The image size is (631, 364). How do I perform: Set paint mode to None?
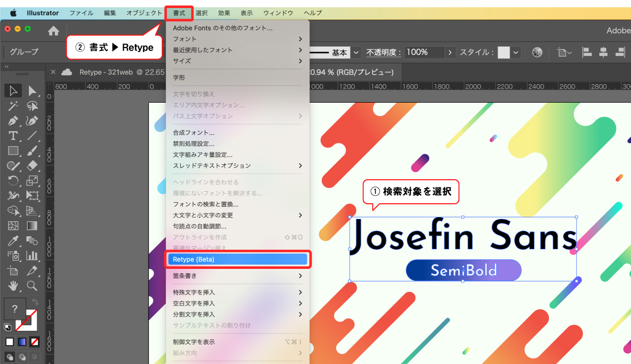click(x=35, y=342)
